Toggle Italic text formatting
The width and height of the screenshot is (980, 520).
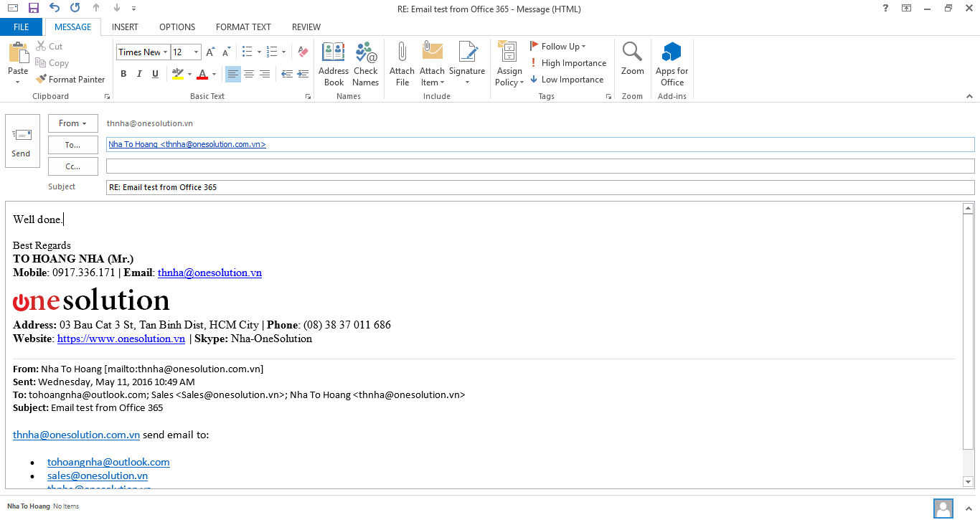point(139,74)
